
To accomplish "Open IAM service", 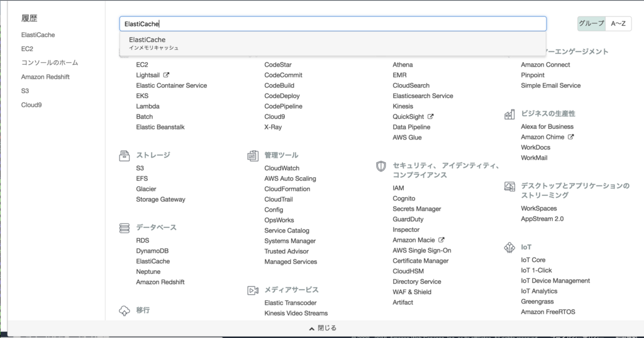I will (x=398, y=188).
